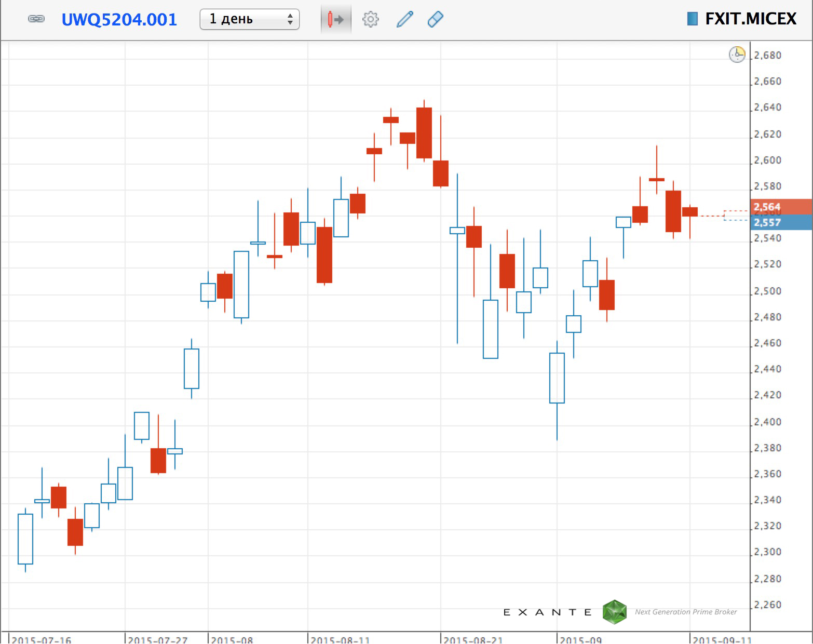Click the EXANTE wordmark text
This screenshot has width=813, height=644.
click(547, 612)
